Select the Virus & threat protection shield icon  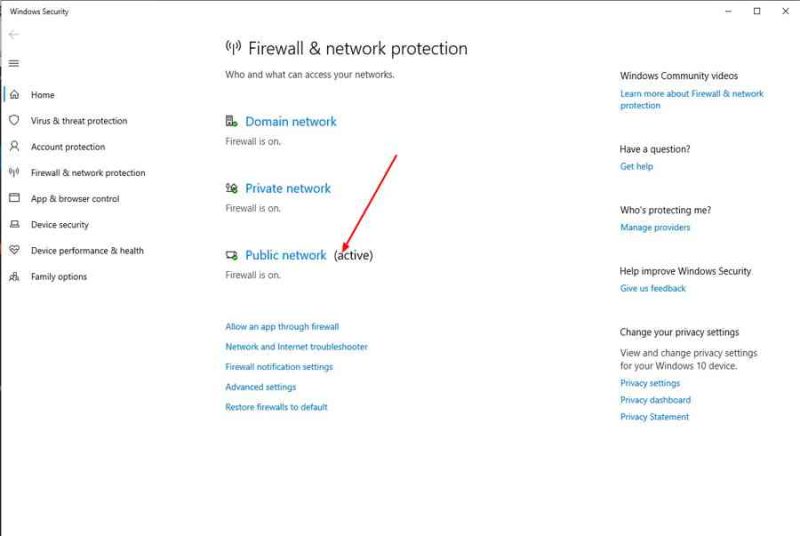point(14,120)
